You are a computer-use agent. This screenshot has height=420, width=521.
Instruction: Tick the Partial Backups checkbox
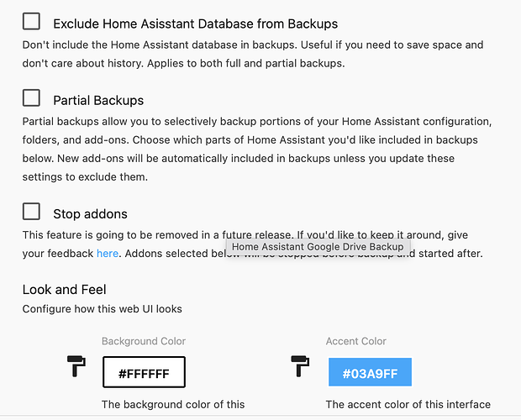[x=31, y=97]
